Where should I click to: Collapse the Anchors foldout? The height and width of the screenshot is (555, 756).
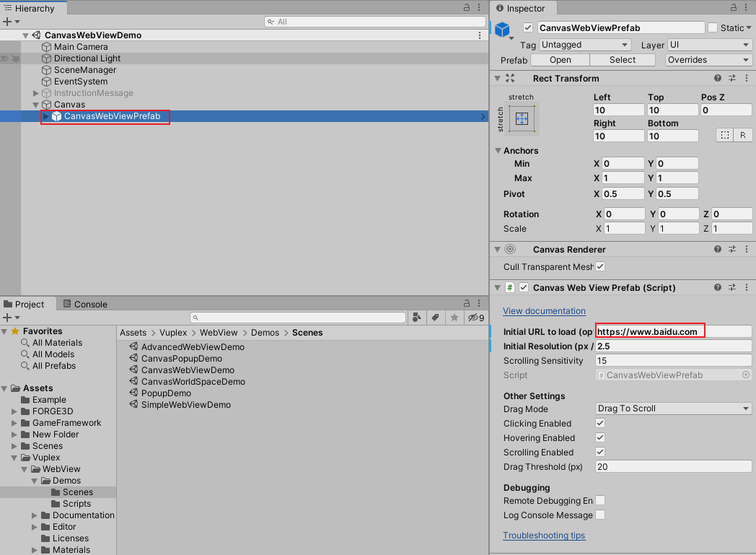point(498,150)
